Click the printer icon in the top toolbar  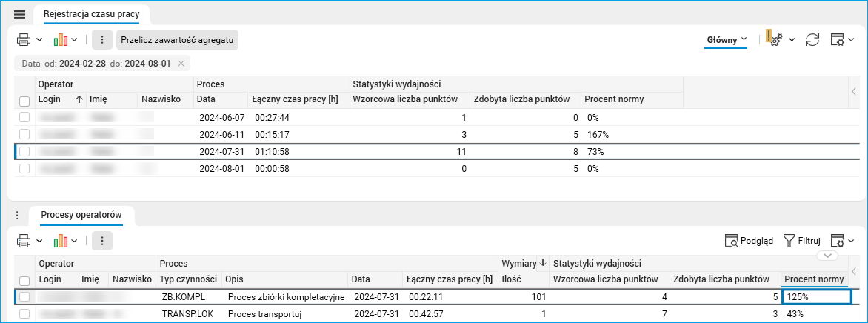click(24, 40)
